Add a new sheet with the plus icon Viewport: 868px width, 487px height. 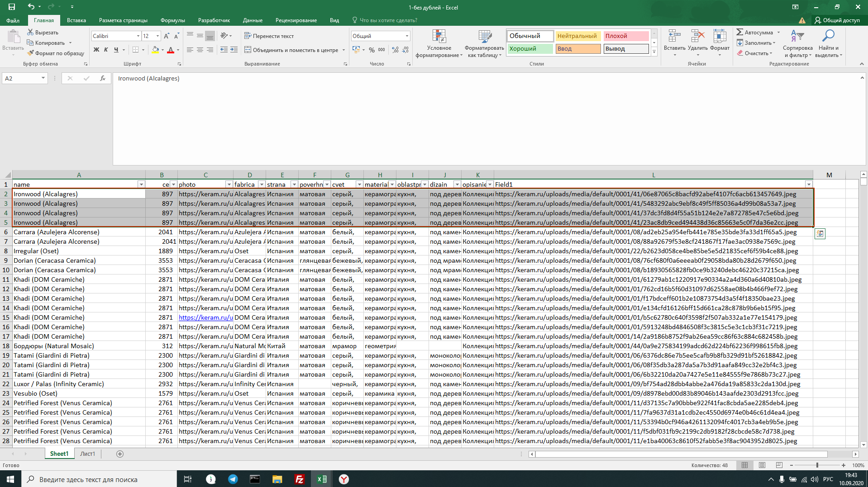(x=120, y=454)
